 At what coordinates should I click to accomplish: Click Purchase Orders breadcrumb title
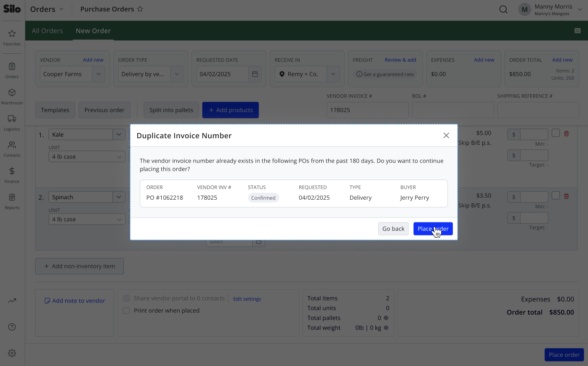point(107,9)
